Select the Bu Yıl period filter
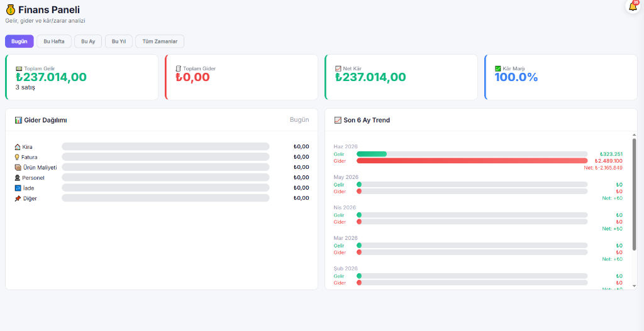644x331 pixels. pyautogui.click(x=119, y=41)
